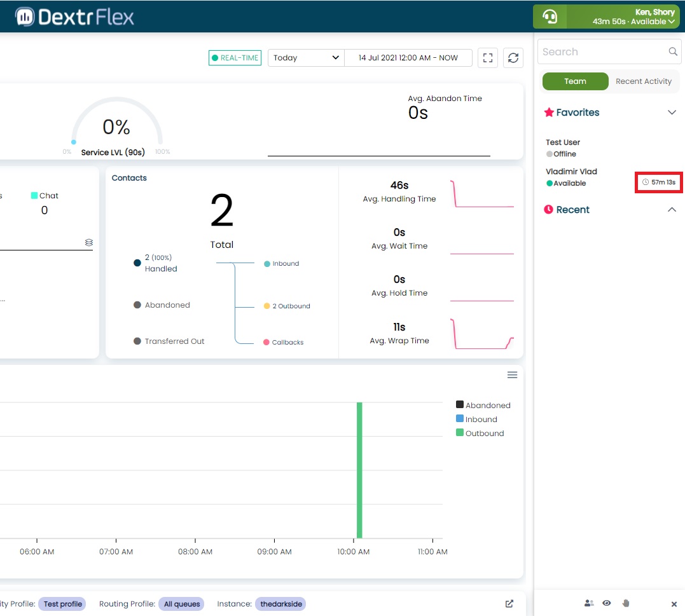This screenshot has height=616, width=685.
Task: Click the Test profile chip
Action: click(62, 604)
